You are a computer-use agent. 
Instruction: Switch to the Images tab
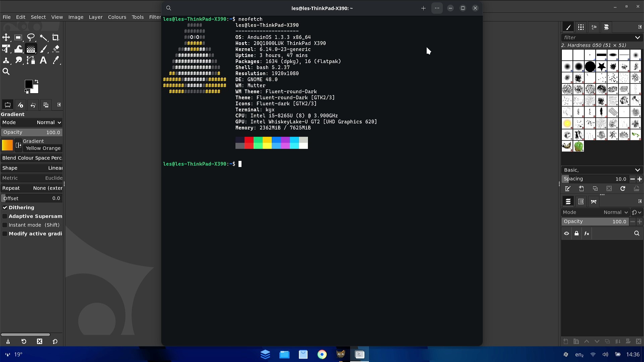click(46, 105)
